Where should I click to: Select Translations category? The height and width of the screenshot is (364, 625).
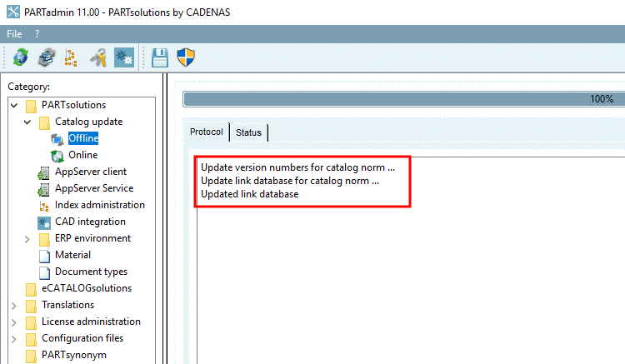(x=68, y=305)
